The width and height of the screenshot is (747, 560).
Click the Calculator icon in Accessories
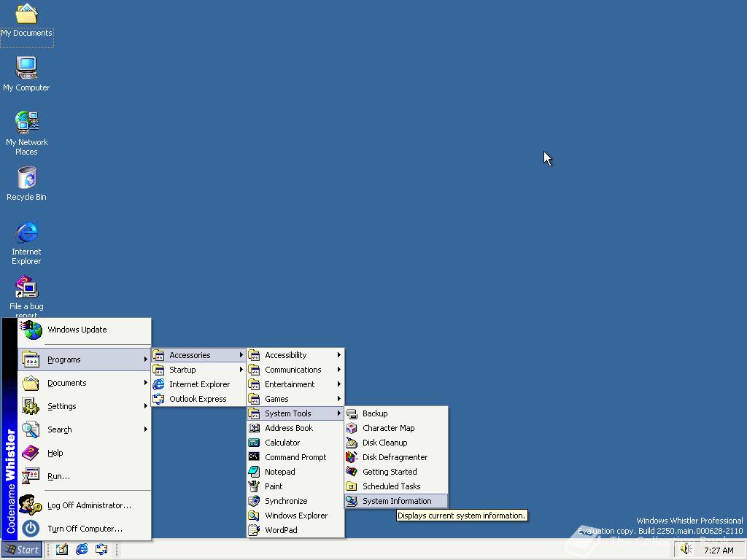[x=254, y=443]
